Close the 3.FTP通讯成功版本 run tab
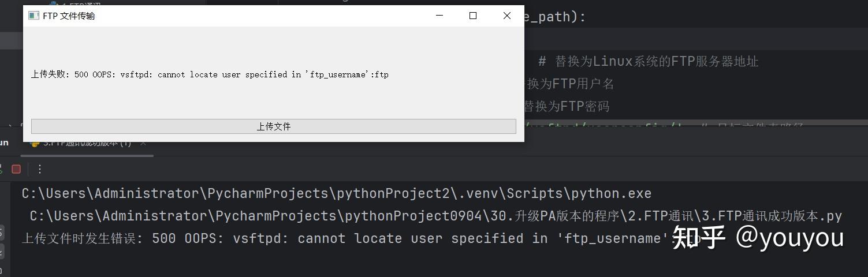The image size is (868, 277). [144, 143]
